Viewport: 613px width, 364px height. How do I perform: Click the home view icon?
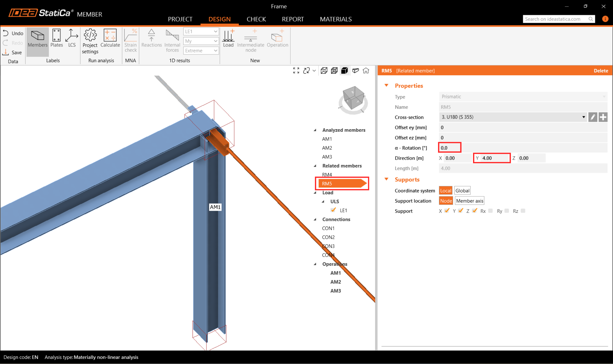click(x=366, y=71)
